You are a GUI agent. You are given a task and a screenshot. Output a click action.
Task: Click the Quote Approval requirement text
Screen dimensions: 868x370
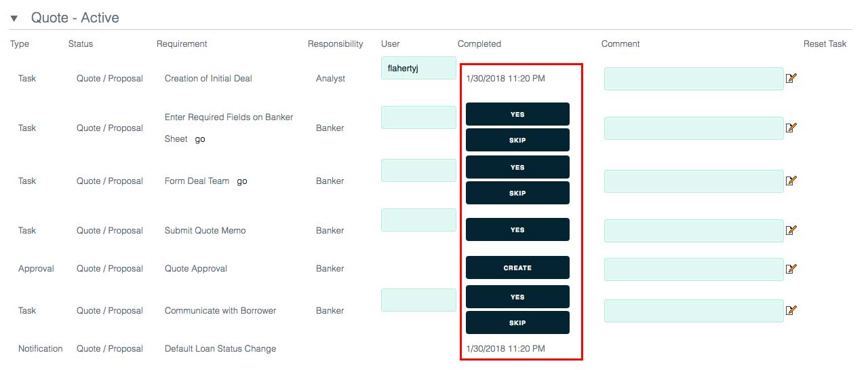click(196, 268)
